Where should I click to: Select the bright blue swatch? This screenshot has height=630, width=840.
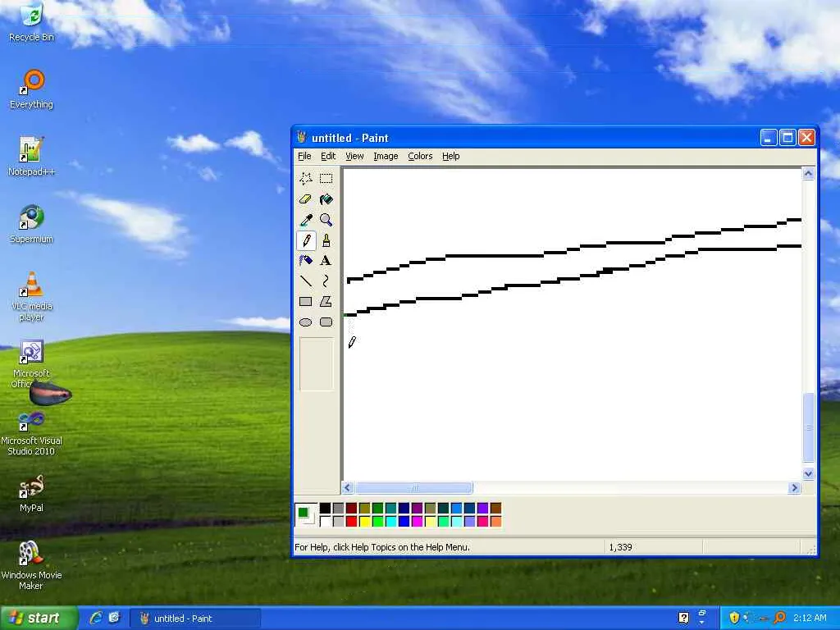(x=404, y=521)
